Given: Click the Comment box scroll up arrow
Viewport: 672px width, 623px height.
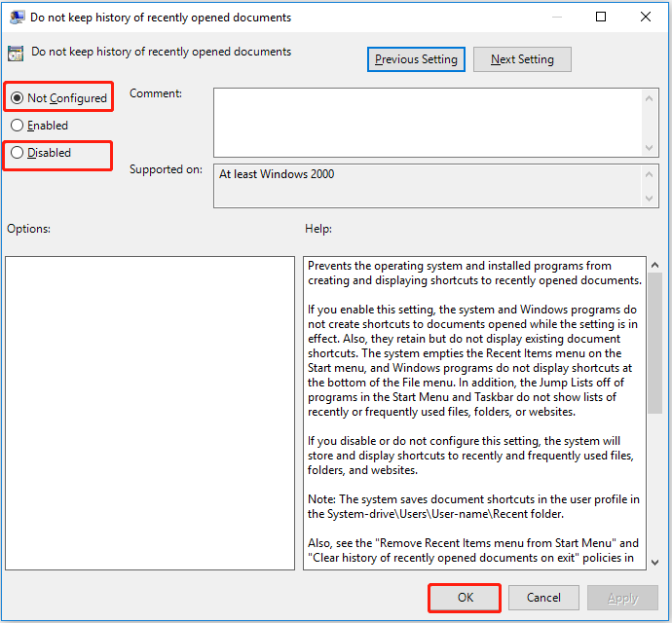Looking at the screenshot, I should (x=650, y=98).
